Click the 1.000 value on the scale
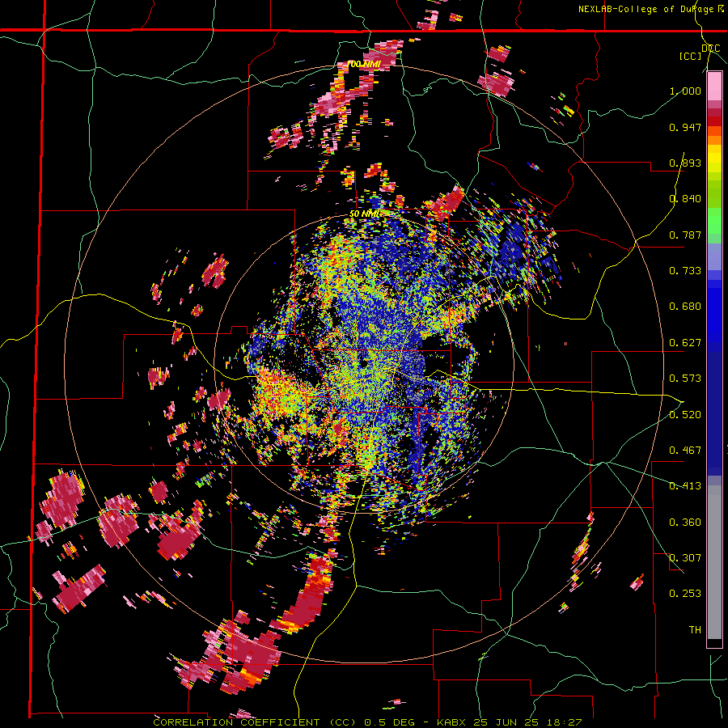The image size is (728, 728). click(x=685, y=91)
